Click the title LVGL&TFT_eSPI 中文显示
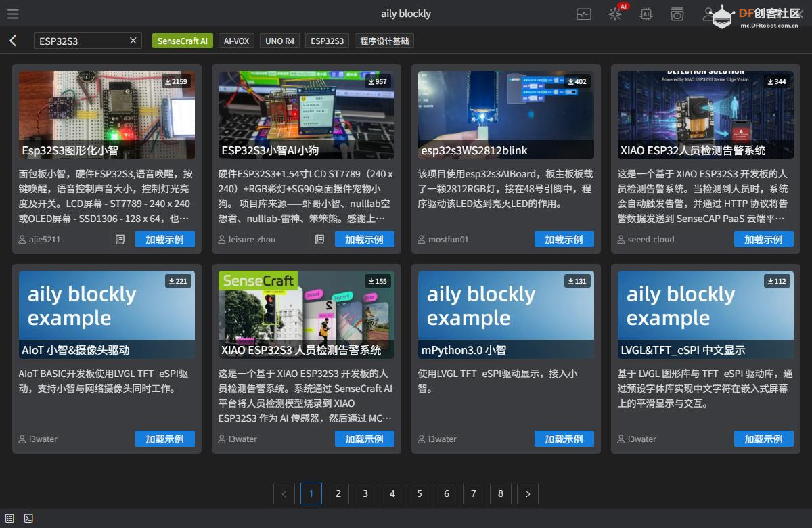812x528 pixels. (x=683, y=350)
